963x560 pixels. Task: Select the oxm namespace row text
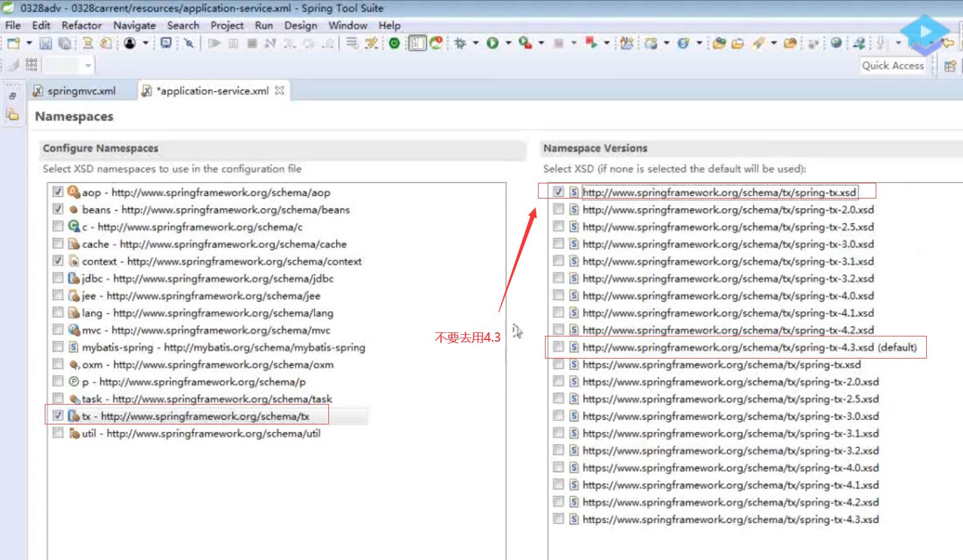[208, 364]
